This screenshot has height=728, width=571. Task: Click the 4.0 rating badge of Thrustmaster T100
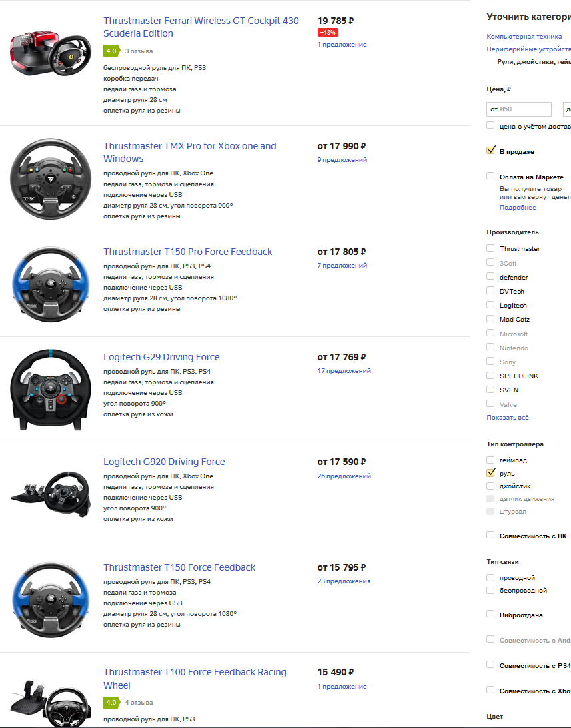point(111,703)
